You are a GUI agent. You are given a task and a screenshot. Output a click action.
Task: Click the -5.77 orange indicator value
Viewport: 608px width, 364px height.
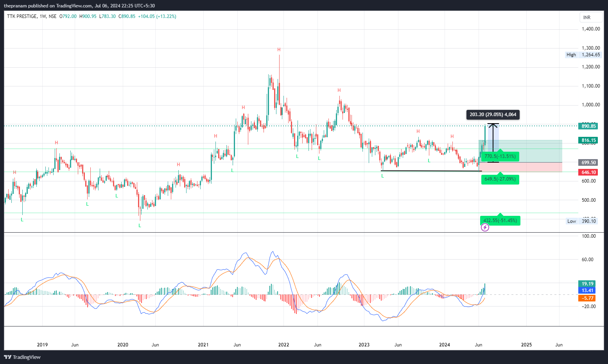click(587, 298)
